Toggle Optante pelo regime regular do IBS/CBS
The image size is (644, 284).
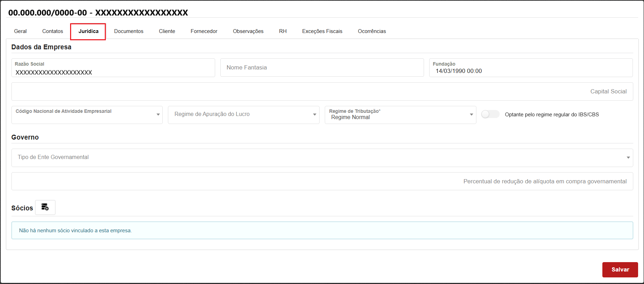click(x=490, y=114)
